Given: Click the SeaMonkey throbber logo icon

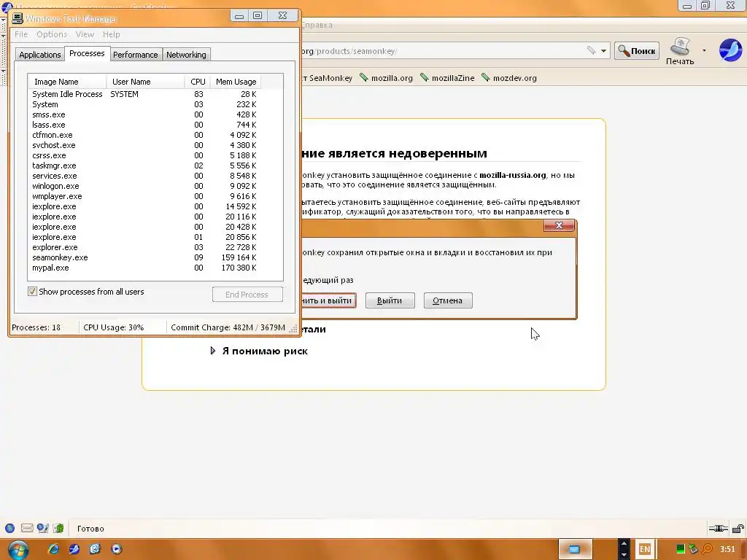Looking at the screenshot, I should click(x=730, y=50).
